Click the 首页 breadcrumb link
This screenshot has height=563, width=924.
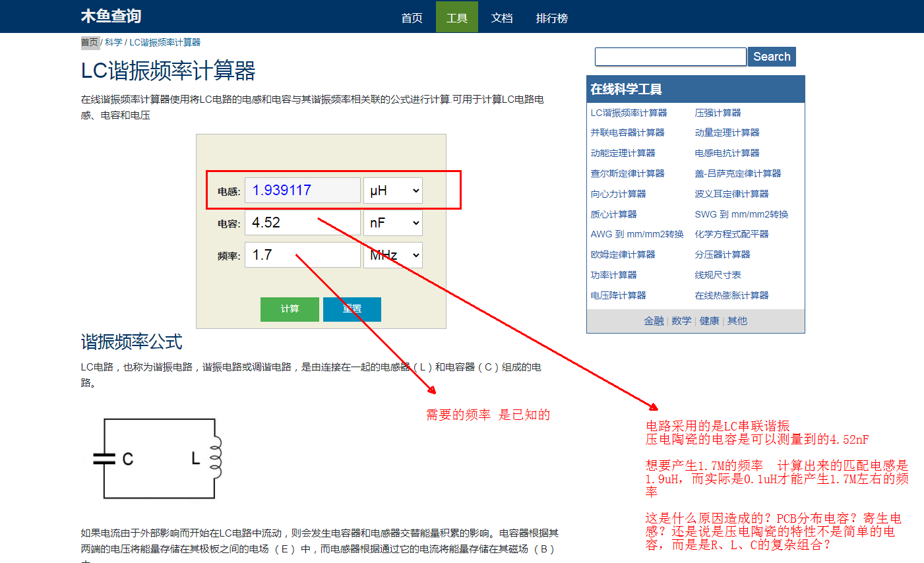tap(90, 42)
